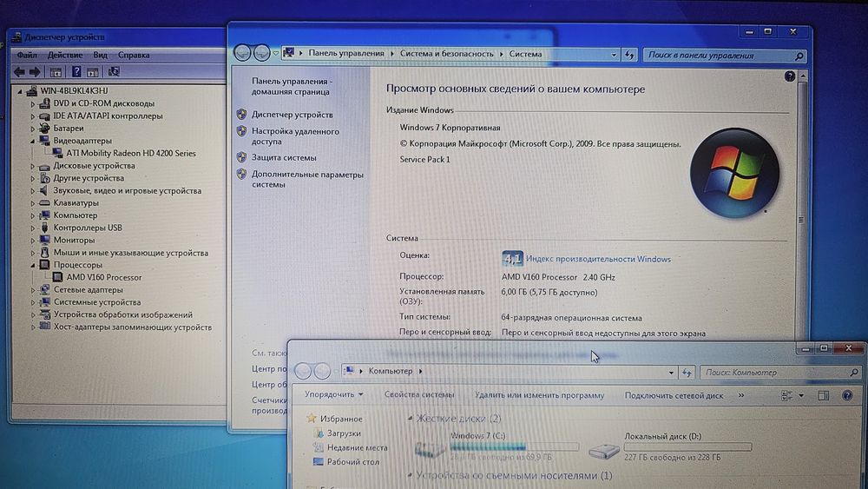Click Удалить или изменить программу button
Viewport: 868px width, 489px height.
(539, 395)
